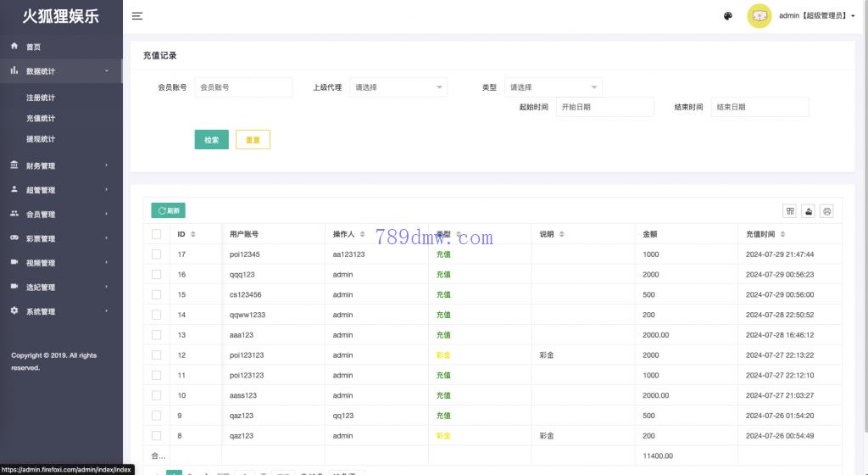Open the 类型 dropdown
868x475 pixels.
pos(553,87)
